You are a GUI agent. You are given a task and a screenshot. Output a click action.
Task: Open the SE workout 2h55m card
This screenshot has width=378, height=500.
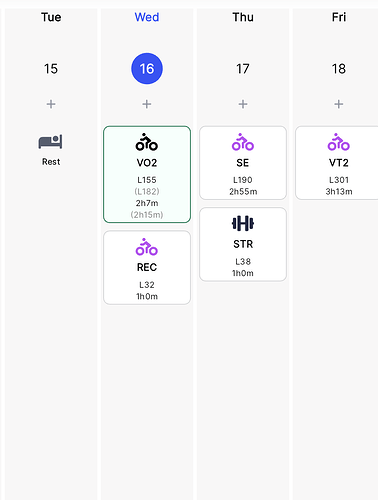coord(243,163)
